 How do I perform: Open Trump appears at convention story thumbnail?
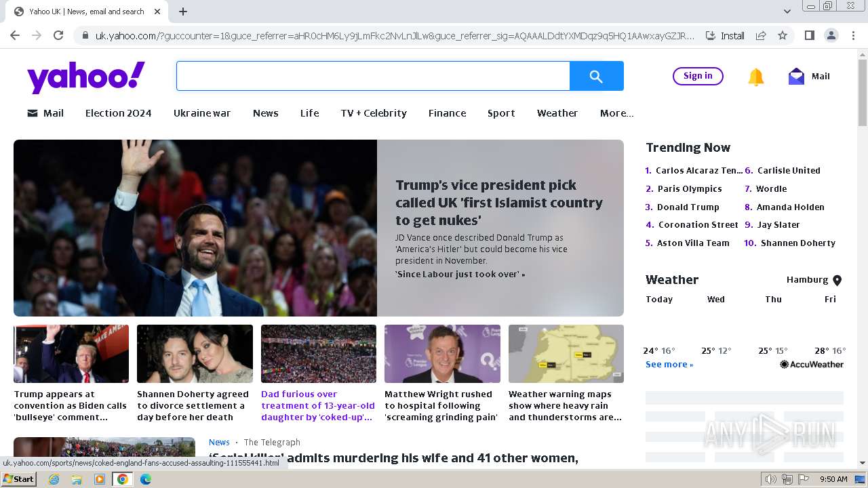tap(71, 354)
